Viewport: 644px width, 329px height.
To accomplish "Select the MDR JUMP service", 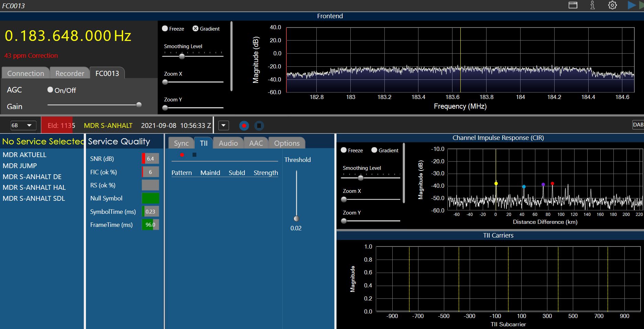I will coord(20,166).
